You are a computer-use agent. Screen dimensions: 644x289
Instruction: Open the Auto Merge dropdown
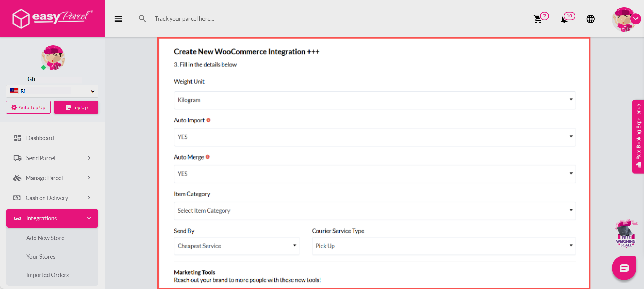(375, 174)
